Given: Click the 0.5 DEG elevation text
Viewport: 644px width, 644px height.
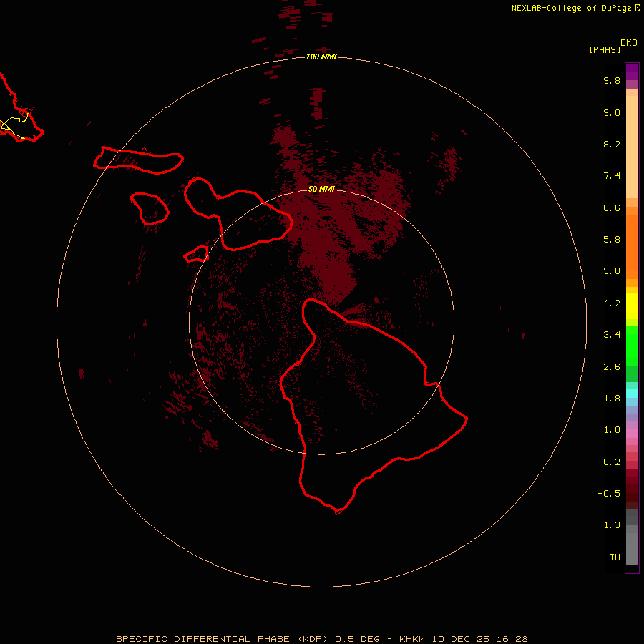Looking at the screenshot, I should pos(357,639).
